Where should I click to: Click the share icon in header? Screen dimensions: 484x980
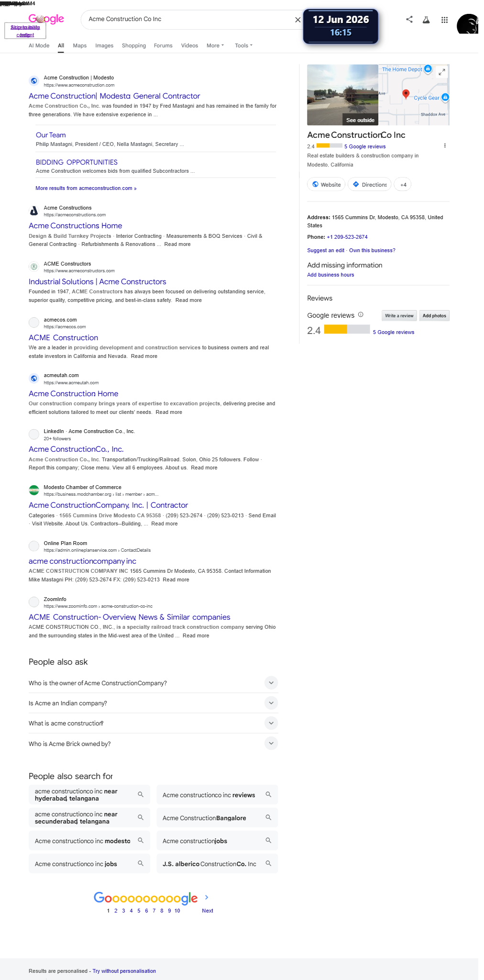coord(409,20)
